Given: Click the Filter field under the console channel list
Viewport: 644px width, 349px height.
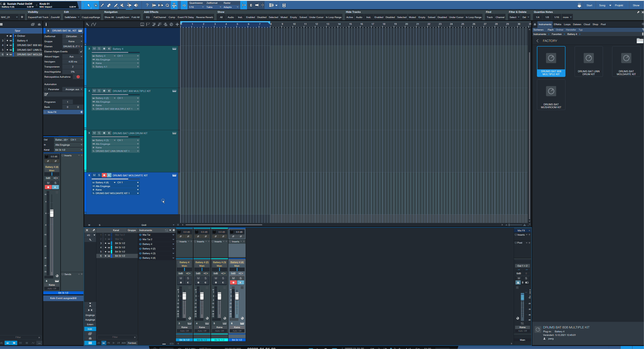Looking at the screenshot, I should (x=115, y=337).
